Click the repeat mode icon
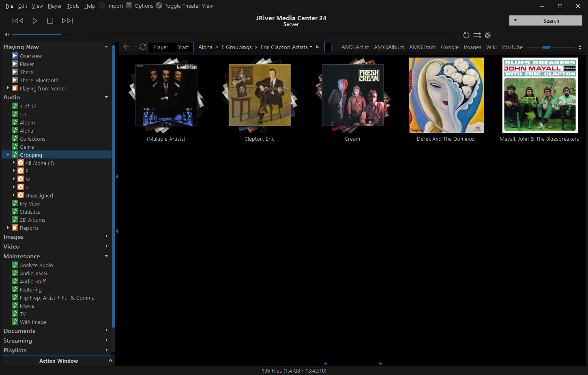Viewport: 588px width, 375px height. coord(466,35)
